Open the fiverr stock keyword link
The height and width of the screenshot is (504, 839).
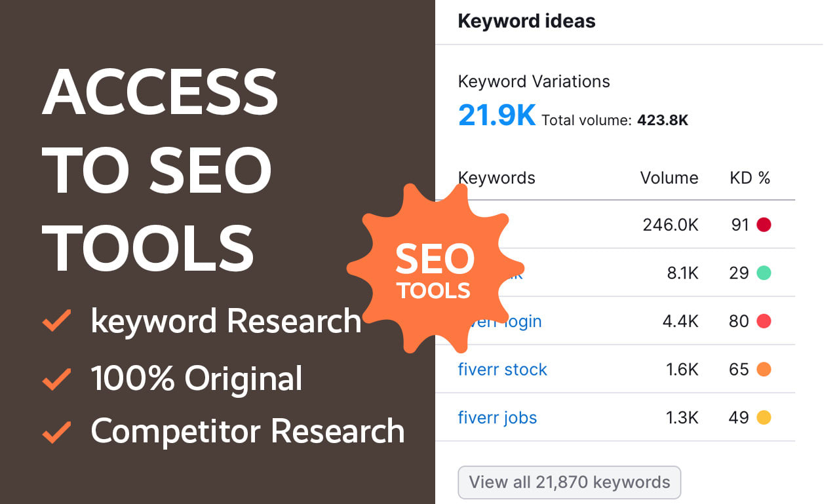tap(502, 370)
